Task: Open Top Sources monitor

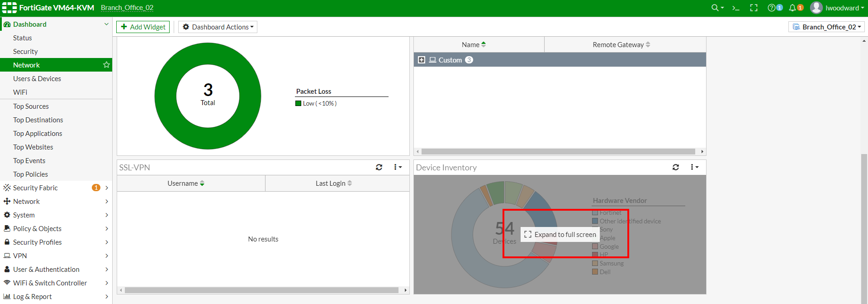Action: pos(31,106)
